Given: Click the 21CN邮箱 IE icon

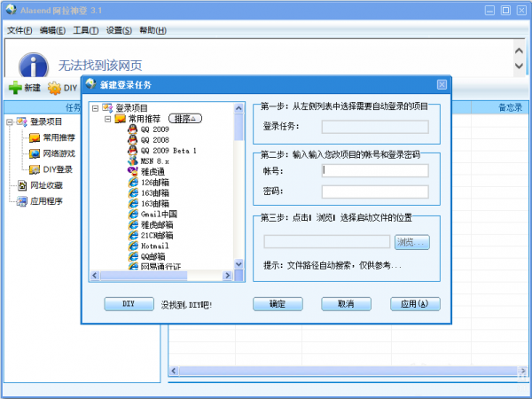Looking at the screenshot, I should (x=133, y=235).
